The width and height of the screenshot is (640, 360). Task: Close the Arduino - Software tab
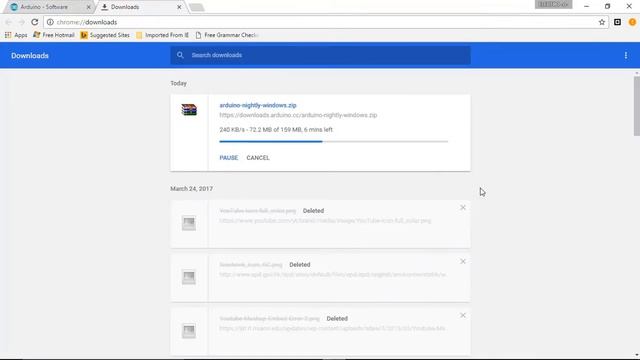pyautogui.click(x=89, y=7)
